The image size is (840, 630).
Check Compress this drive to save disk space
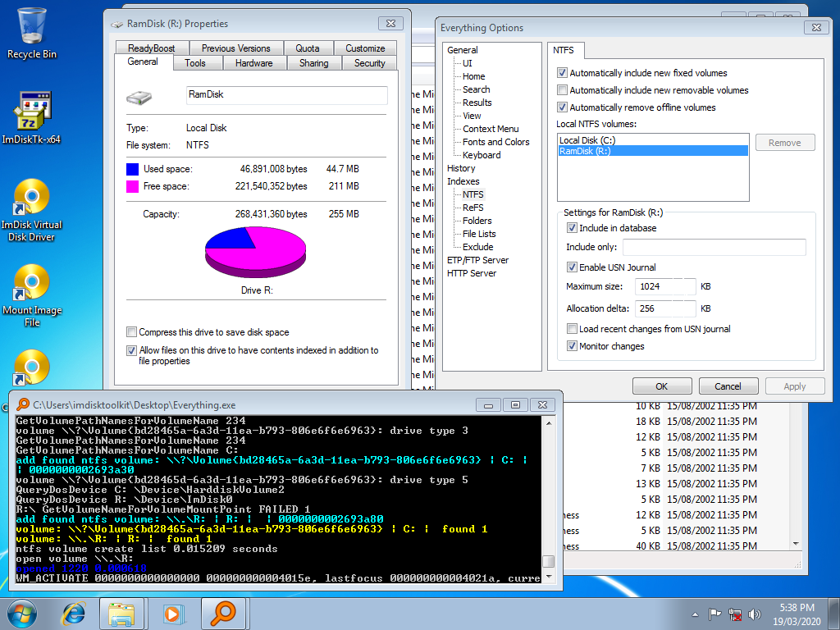tap(131, 332)
